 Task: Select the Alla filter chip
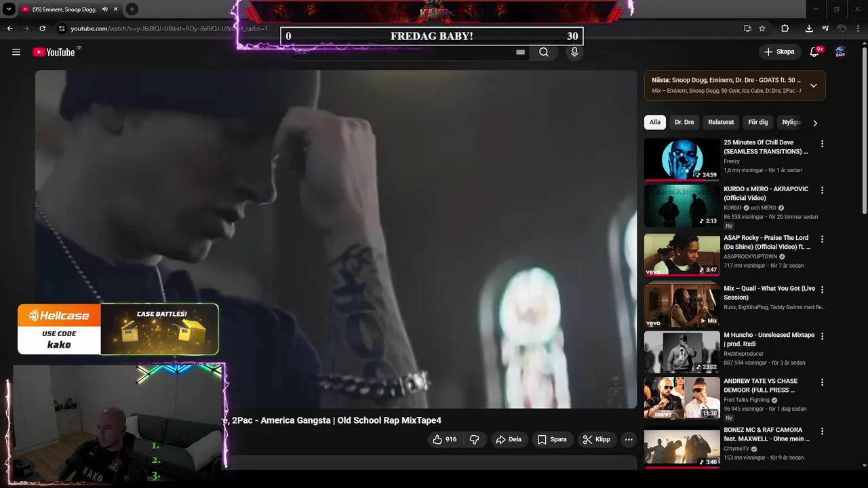click(654, 122)
